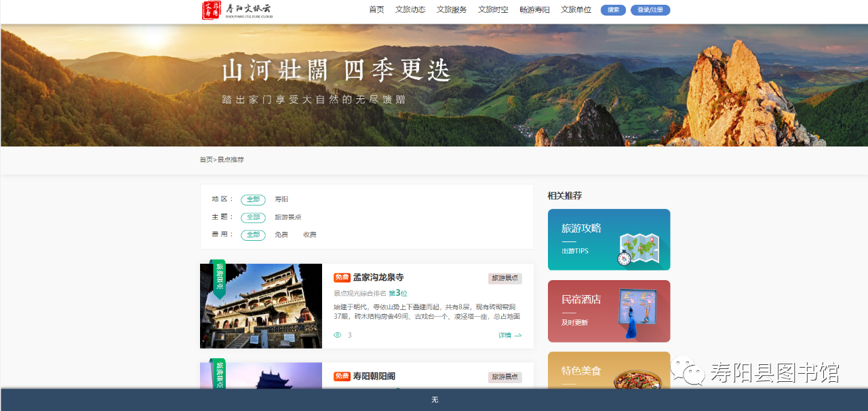Go to 首页 in the breadcrumb
Viewport: 868px width, 411px height.
206,159
